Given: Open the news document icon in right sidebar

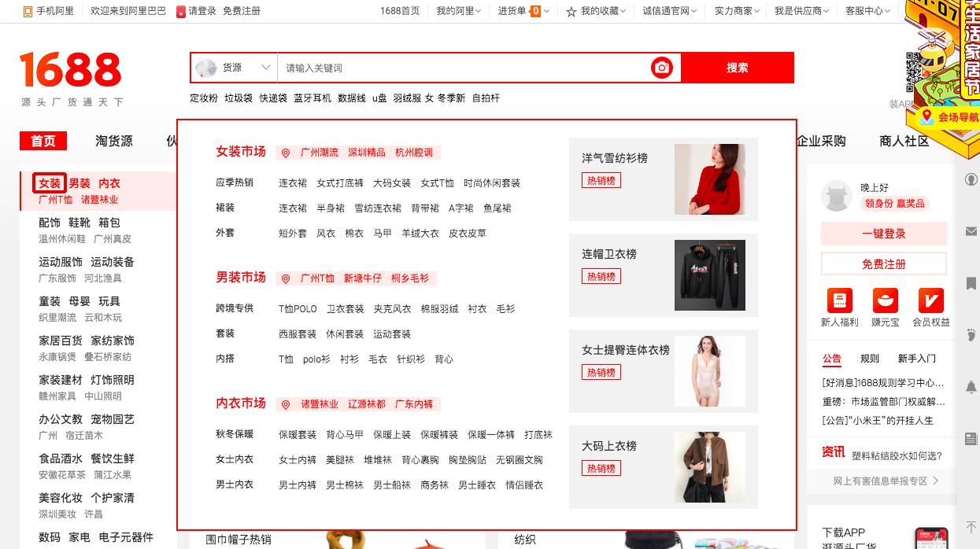Looking at the screenshot, I should (x=971, y=438).
